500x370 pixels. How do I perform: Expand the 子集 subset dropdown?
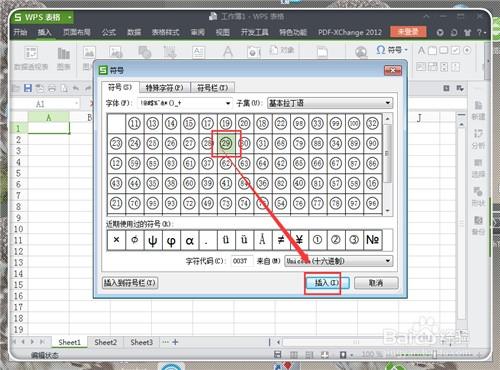(330, 103)
